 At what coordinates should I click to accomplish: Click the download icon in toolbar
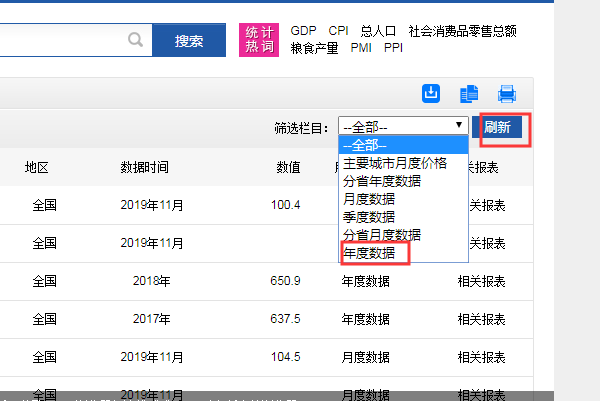(432, 93)
